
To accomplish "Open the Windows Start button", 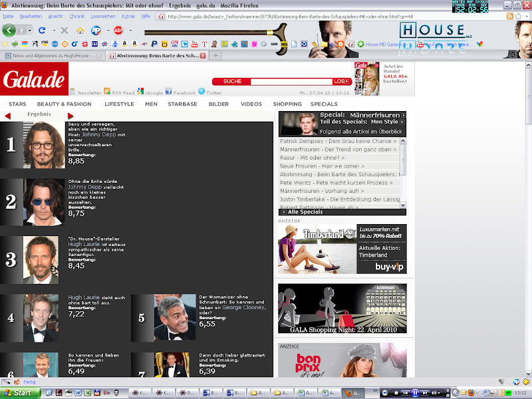I will point(20,393).
